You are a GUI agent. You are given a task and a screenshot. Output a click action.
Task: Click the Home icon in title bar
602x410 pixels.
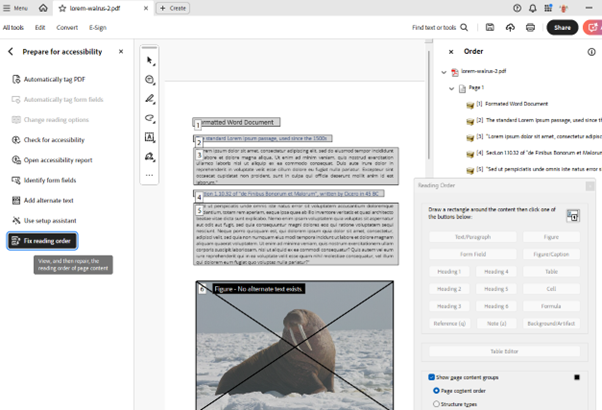43,8
